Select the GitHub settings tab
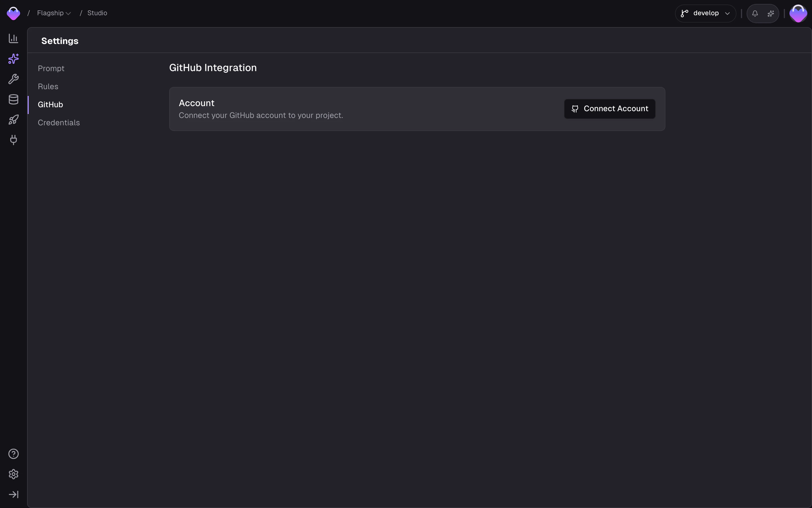The width and height of the screenshot is (812, 508). click(x=50, y=105)
